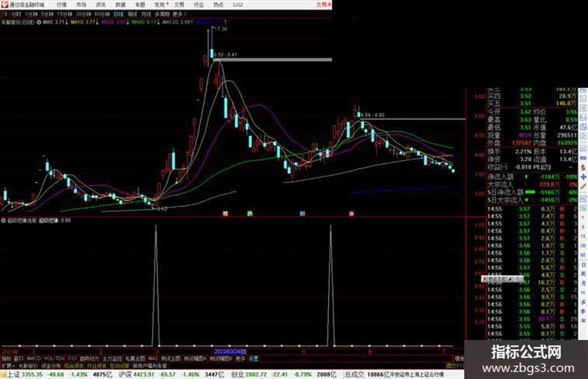Click the 净流入额 row in quote panel
Screen dimensions: 588x379
(533, 177)
